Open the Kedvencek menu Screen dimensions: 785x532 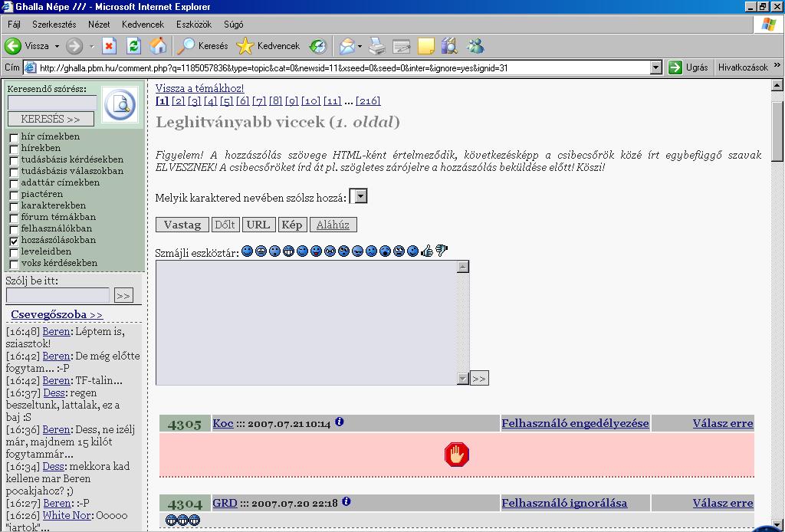click(x=143, y=25)
